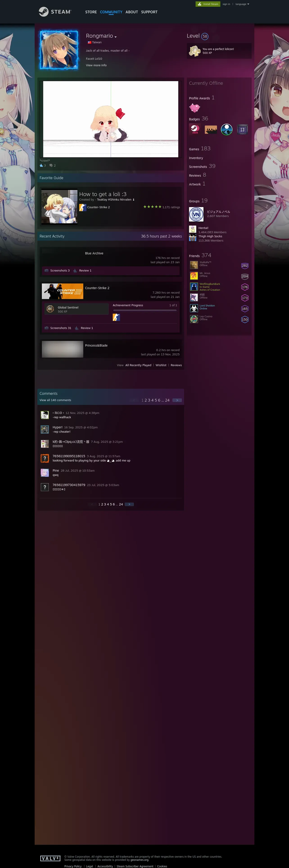Open Friends 374 link
Viewport: 289px width, 868px height.
200,255
